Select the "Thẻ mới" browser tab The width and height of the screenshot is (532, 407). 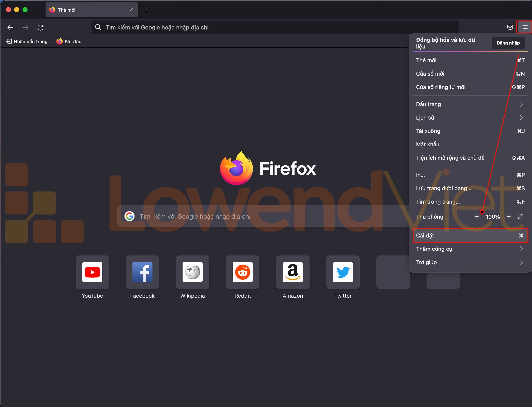(x=91, y=10)
